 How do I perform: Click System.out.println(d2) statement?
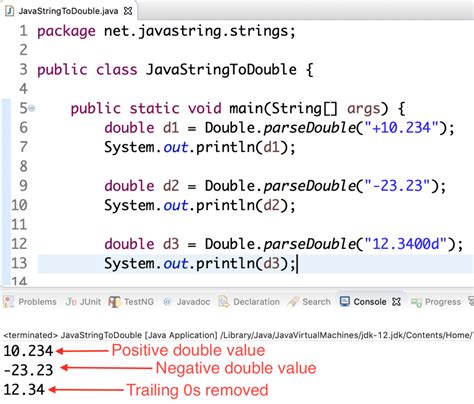(200, 205)
